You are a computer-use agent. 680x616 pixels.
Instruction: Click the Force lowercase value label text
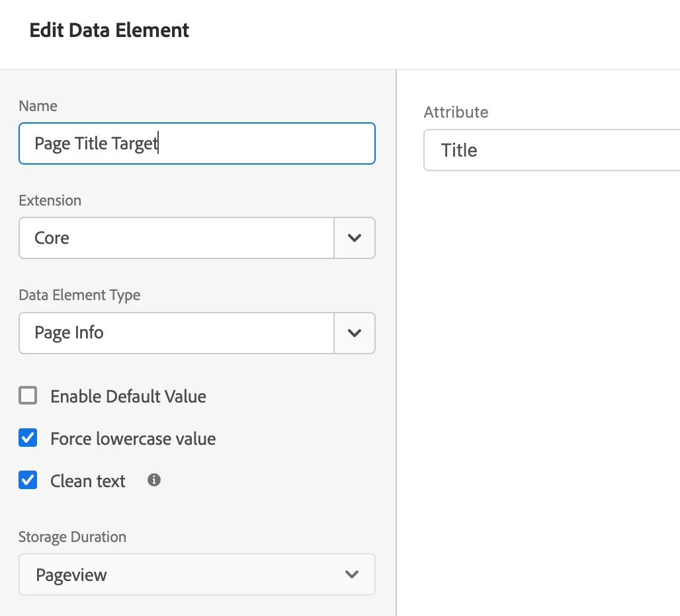tap(133, 439)
